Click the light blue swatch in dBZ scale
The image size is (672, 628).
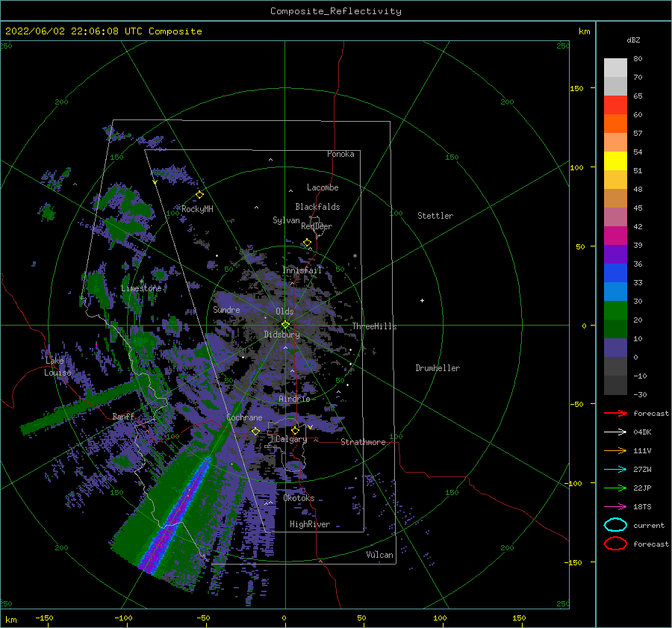pos(615,291)
